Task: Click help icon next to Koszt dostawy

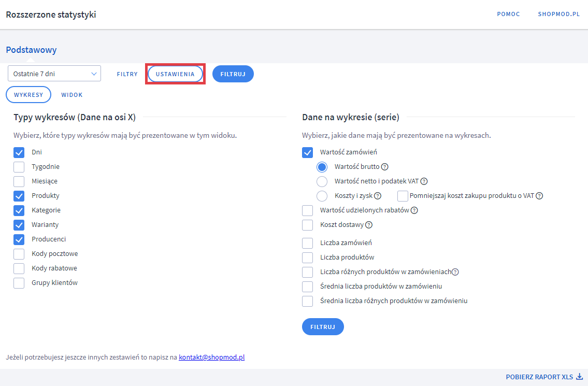Action: click(369, 225)
